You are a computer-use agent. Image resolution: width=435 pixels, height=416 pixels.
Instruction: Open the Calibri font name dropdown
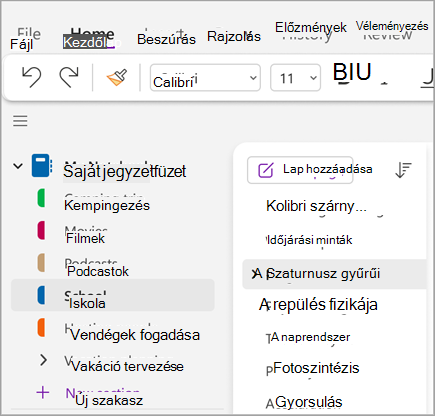click(205, 78)
